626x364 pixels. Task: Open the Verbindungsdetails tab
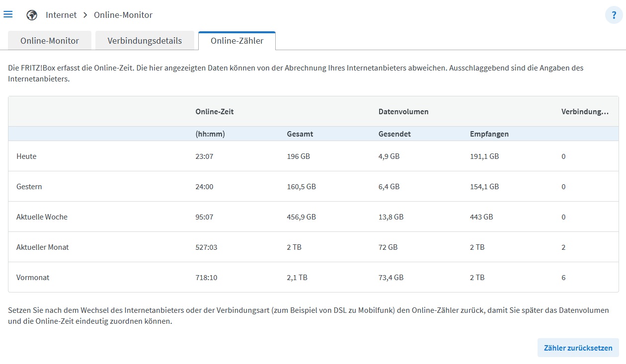pos(145,41)
